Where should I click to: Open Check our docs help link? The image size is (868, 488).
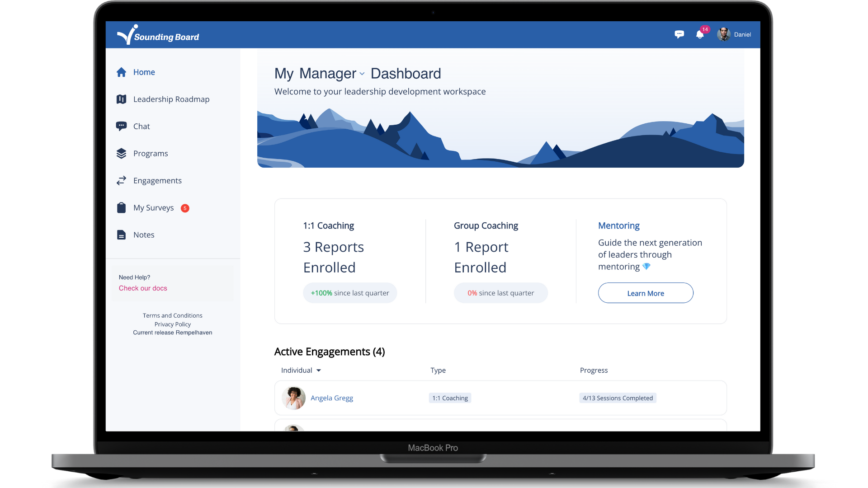142,288
